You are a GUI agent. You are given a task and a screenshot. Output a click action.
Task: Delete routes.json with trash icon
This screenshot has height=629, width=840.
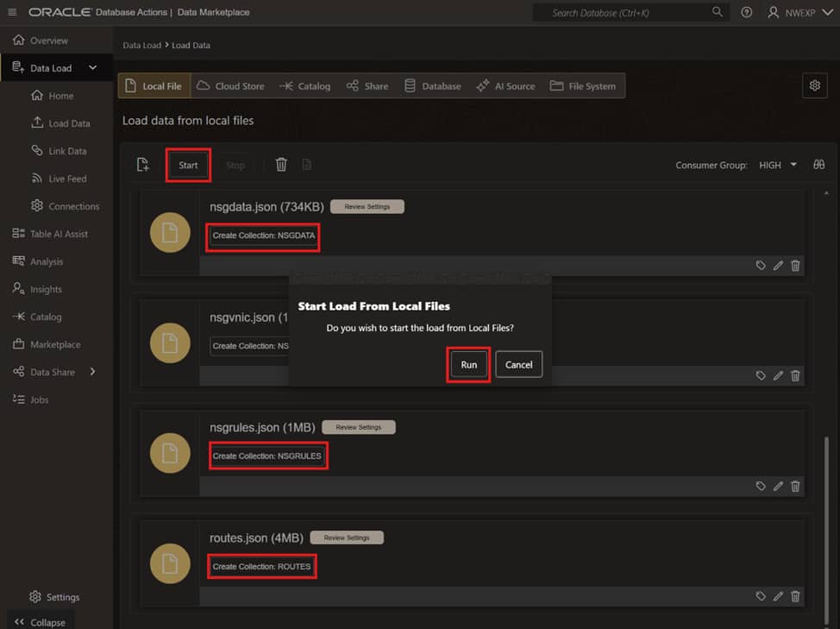(795, 596)
